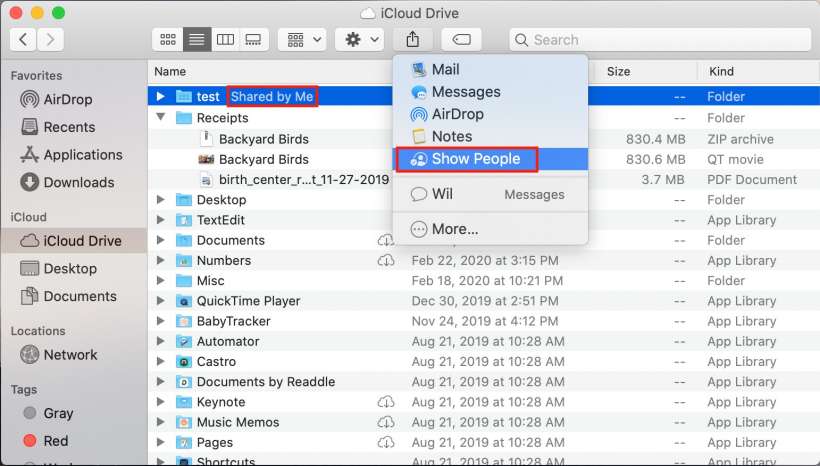Open the gear action menu
The height and width of the screenshot is (466, 820).
tap(360, 40)
